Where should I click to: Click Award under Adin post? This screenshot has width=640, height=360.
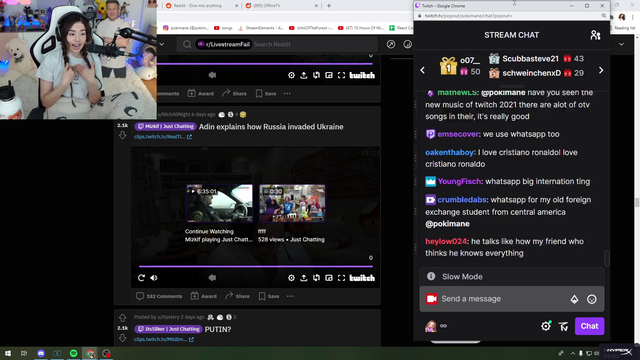click(x=204, y=296)
